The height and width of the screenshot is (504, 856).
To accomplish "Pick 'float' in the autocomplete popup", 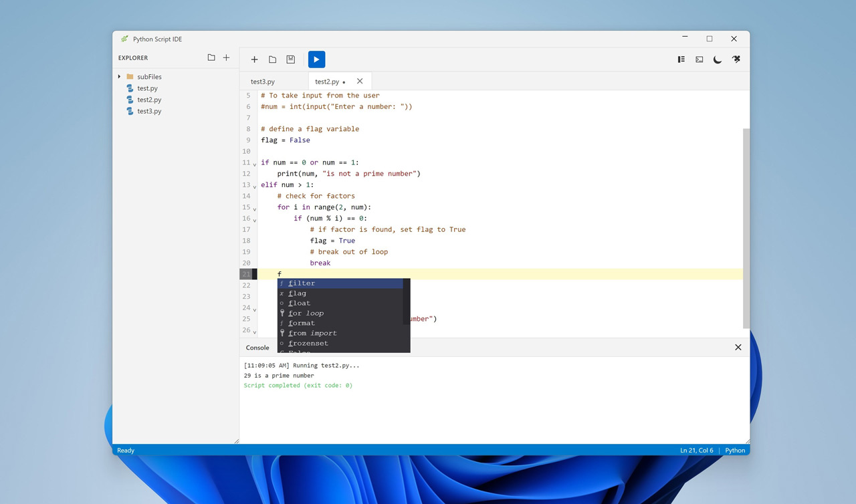I will coord(340,303).
